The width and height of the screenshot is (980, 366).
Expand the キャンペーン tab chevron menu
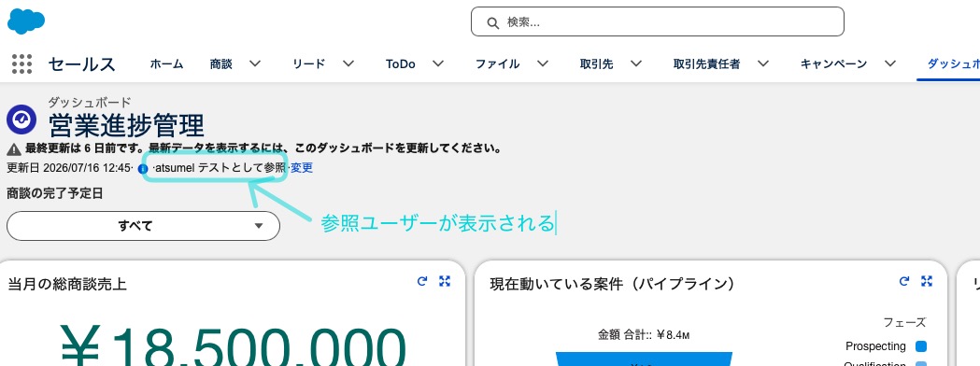click(x=890, y=63)
